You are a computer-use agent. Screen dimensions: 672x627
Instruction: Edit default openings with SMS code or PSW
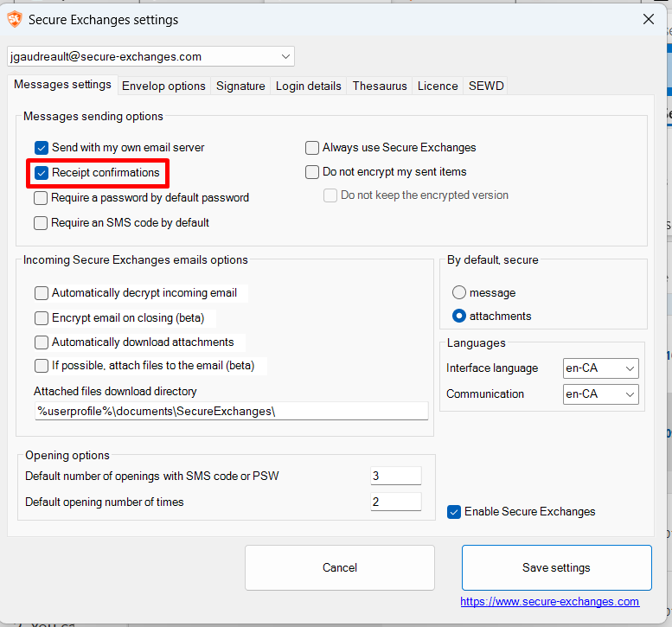(395, 476)
